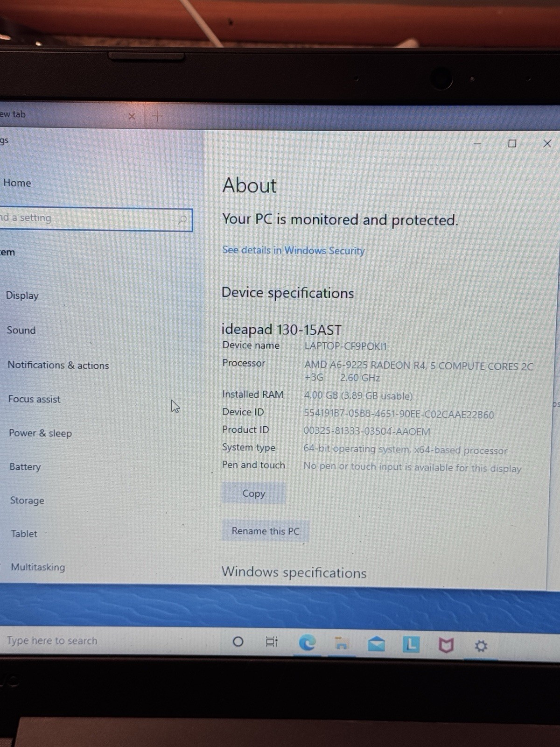This screenshot has width=560, height=747.
Task: Open Lenovo L app from taskbar
Action: click(x=411, y=645)
